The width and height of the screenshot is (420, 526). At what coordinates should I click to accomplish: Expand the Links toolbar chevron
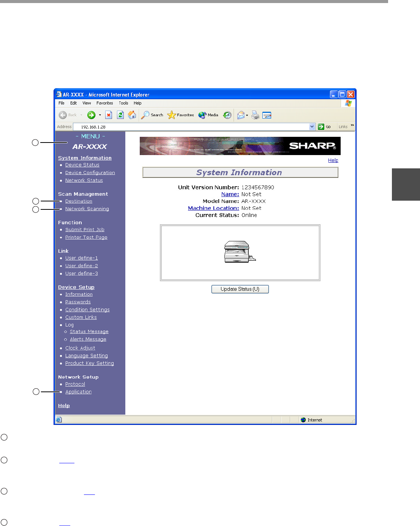352,125
